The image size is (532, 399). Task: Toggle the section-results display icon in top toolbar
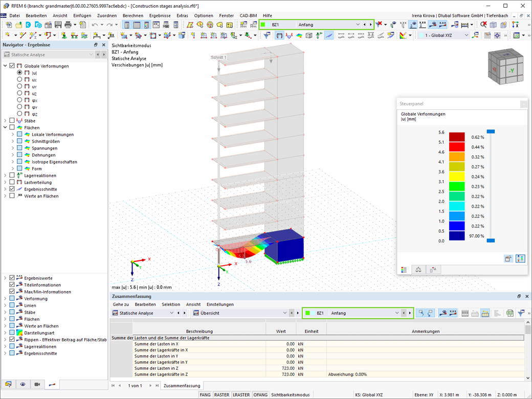click(x=329, y=35)
